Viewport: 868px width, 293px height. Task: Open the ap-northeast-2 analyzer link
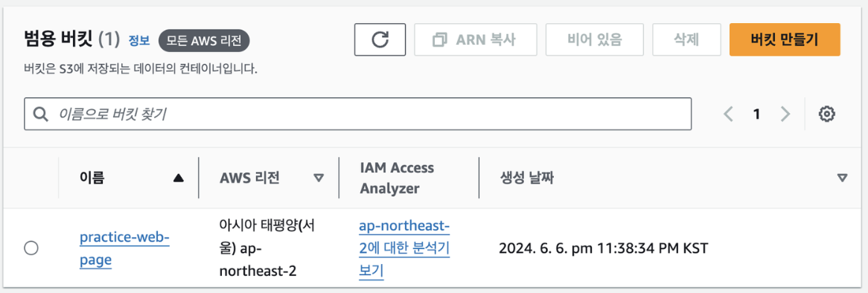tap(404, 249)
